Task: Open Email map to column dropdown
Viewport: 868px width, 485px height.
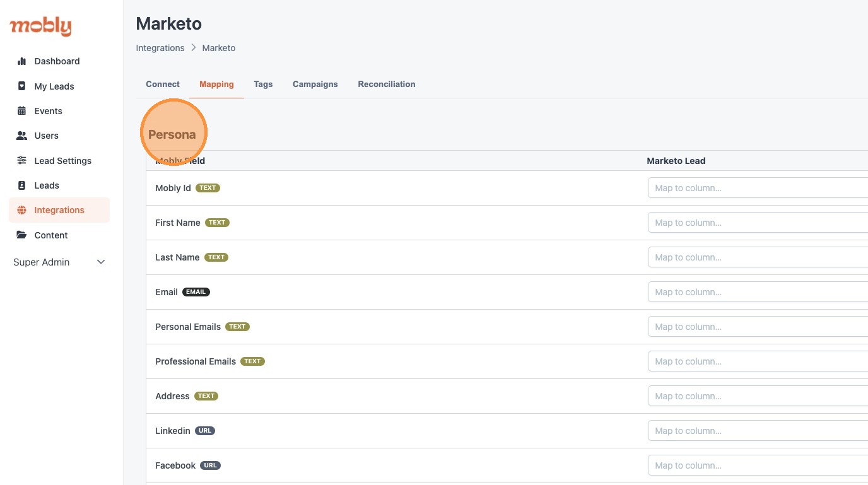Action: pyautogui.click(x=757, y=292)
